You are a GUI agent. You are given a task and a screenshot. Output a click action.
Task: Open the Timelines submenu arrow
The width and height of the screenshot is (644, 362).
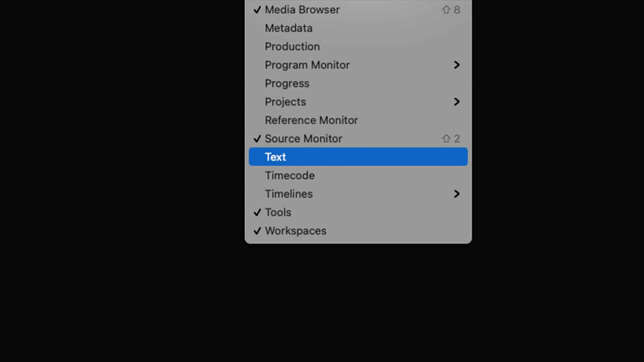pyautogui.click(x=456, y=194)
